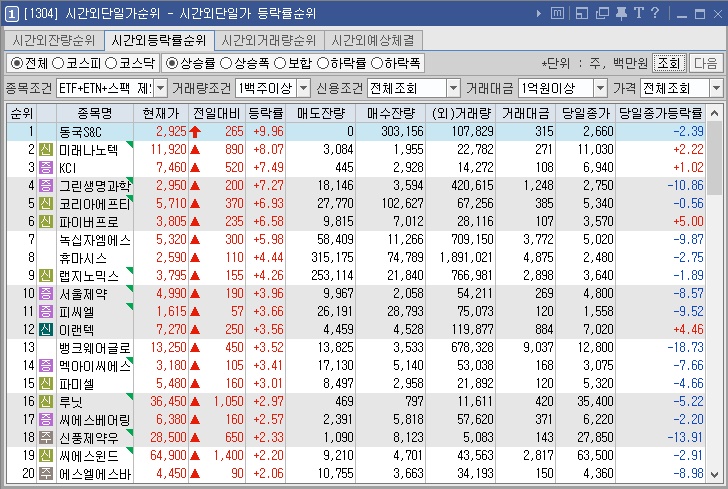Click the table scrollbar down arrow

coord(715,475)
